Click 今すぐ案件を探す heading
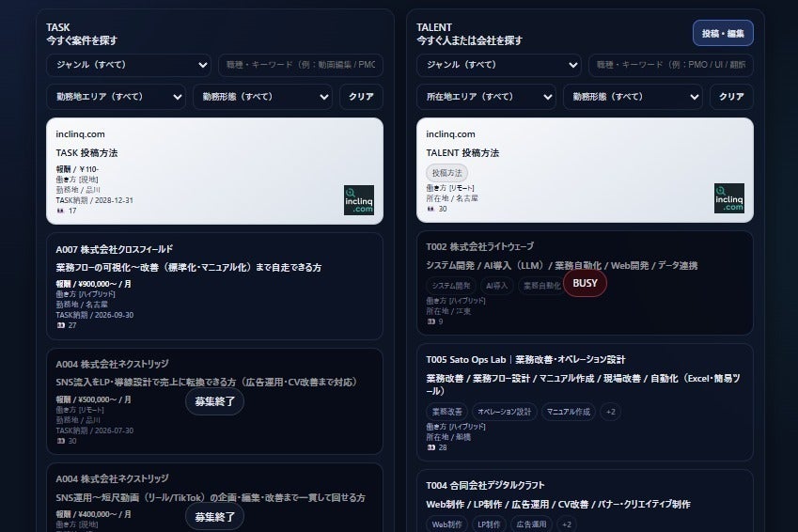The width and height of the screenshot is (798, 532). (82, 40)
